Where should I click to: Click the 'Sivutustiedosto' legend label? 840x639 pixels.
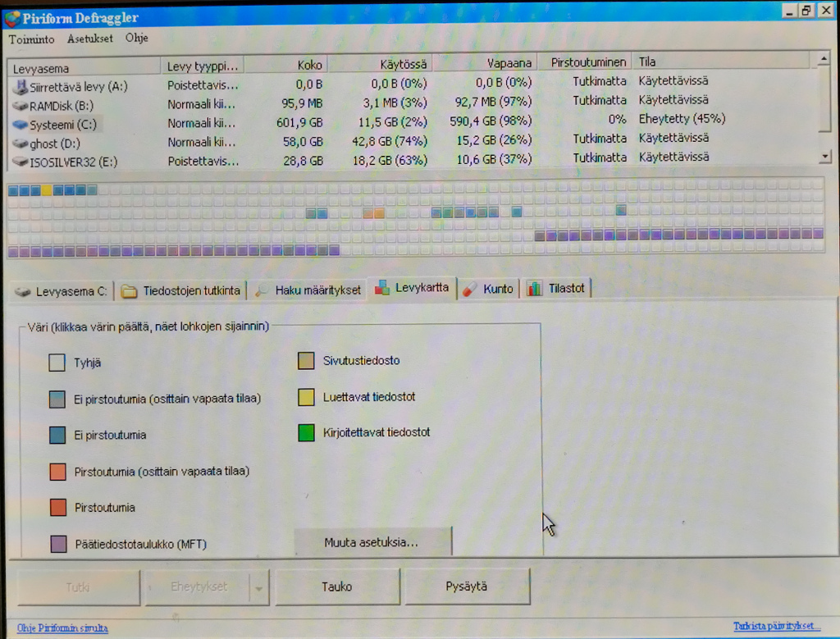click(x=362, y=360)
